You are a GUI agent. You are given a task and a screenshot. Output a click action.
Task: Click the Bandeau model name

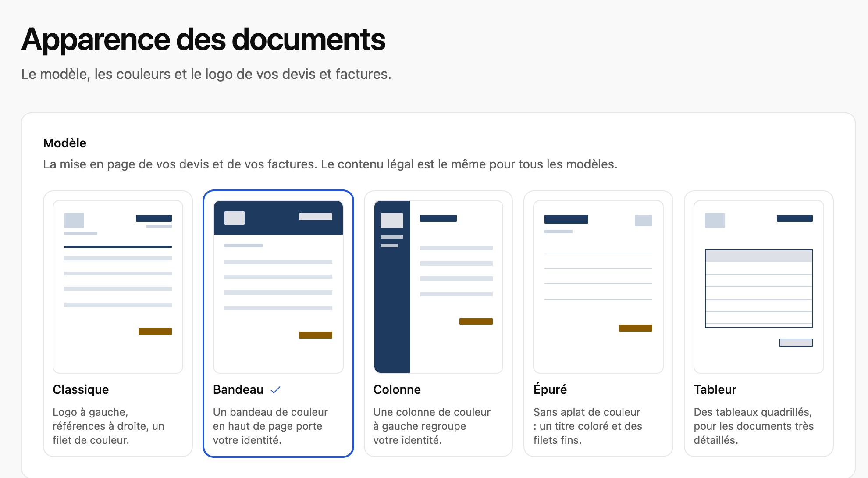tap(238, 389)
